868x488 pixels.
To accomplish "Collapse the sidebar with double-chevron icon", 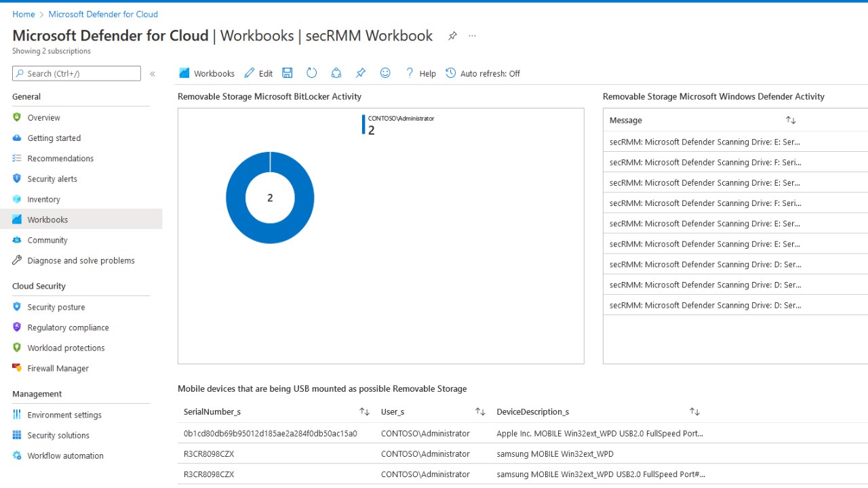I will 153,74.
